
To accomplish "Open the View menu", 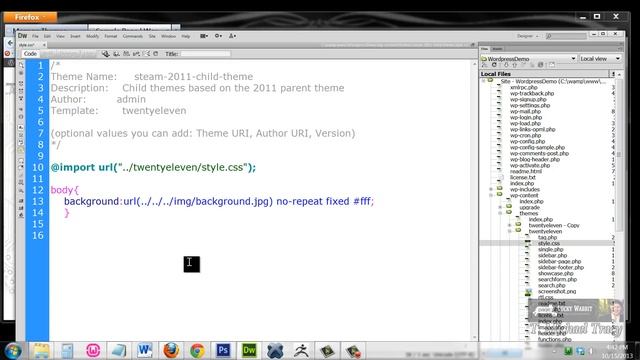I will click(x=60, y=36).
